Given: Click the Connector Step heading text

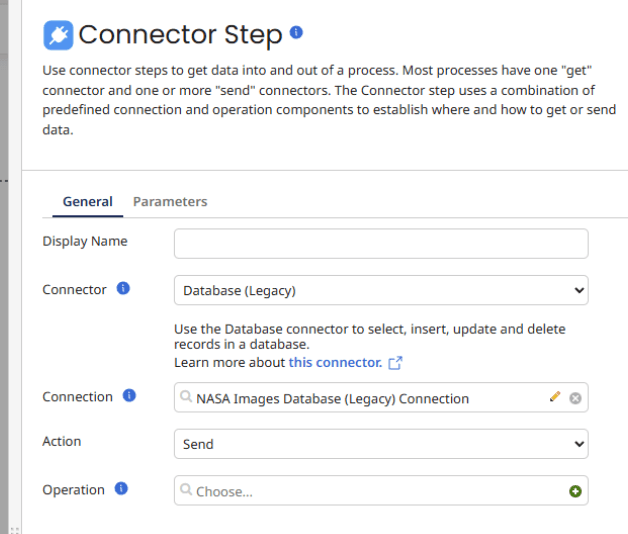Looking at the screenshot, I should (x=180, y=35).
